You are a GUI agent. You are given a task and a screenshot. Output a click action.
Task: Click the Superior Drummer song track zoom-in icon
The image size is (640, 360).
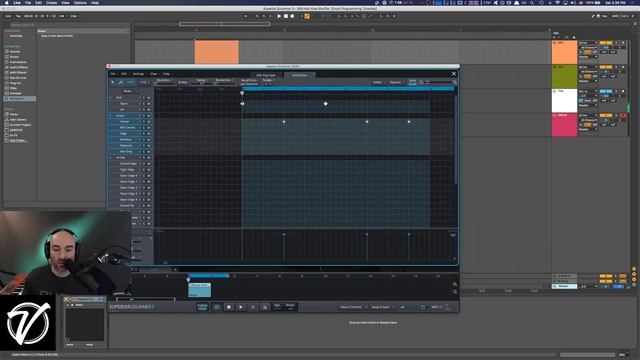point(455,284)
